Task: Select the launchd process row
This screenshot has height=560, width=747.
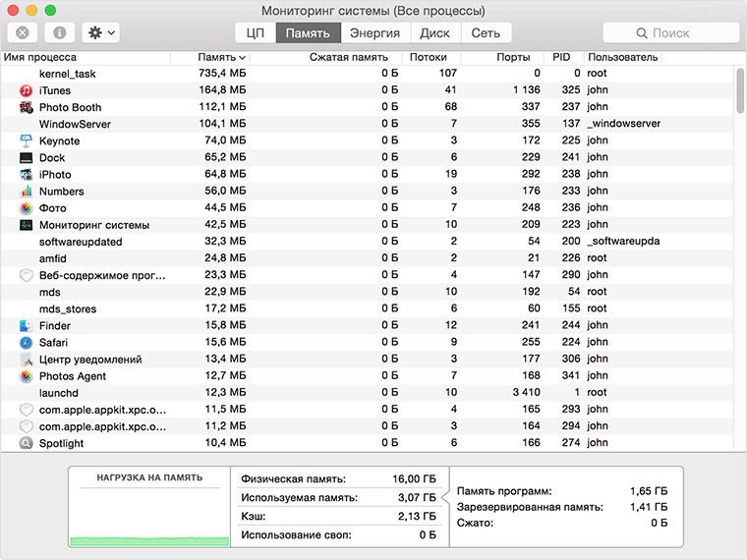Action: (x=367, y=393)
